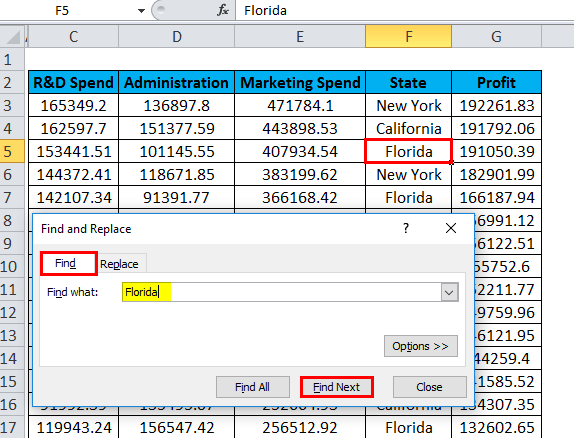Click the Find All button
This screenshot has width=574, height=438.
(253, 387)
